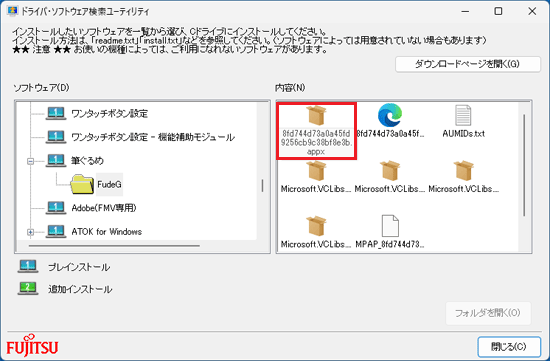550x361 pixels.
Task: Click the フォルダを開く(O) button
Action: (488, 313)
